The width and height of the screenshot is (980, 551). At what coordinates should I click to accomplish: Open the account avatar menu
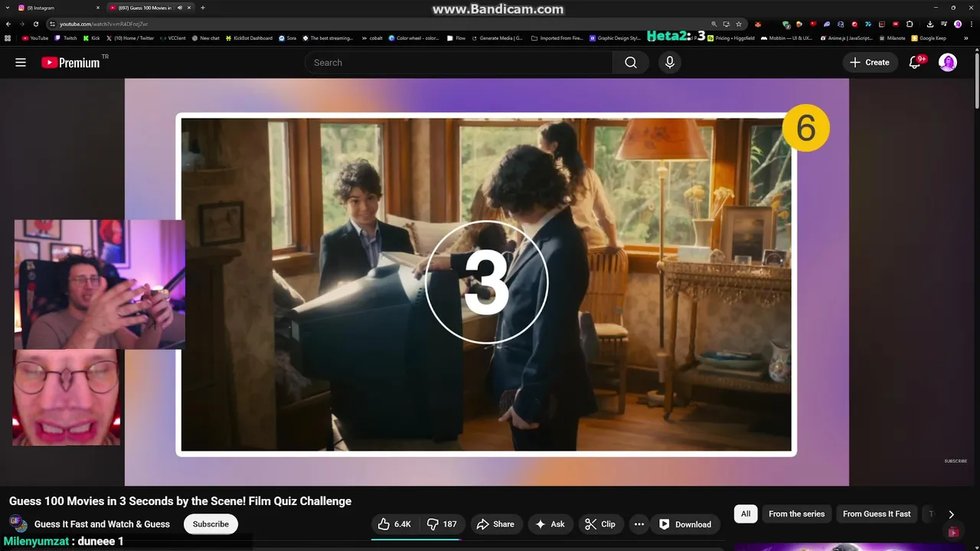948,63
